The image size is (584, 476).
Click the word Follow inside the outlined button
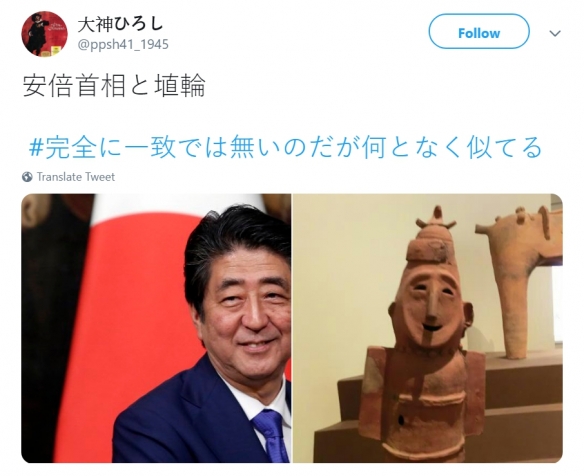pos(479,33)
